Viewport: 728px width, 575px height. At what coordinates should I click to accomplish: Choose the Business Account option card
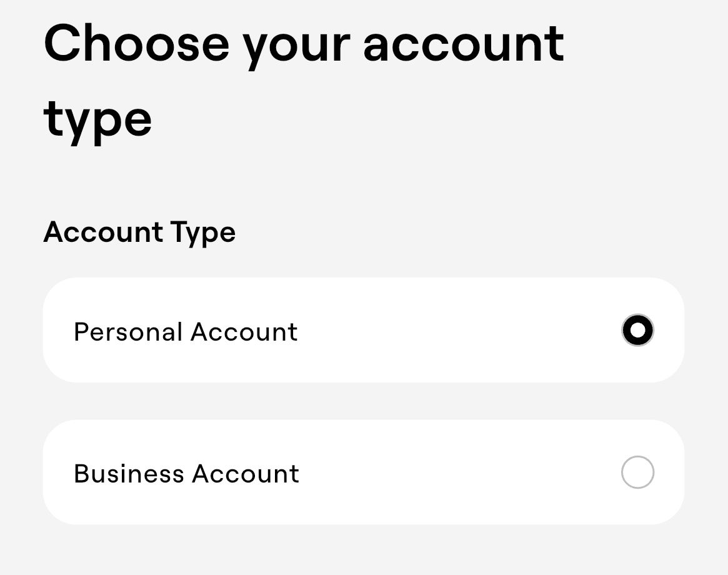(x=363, y=472)
